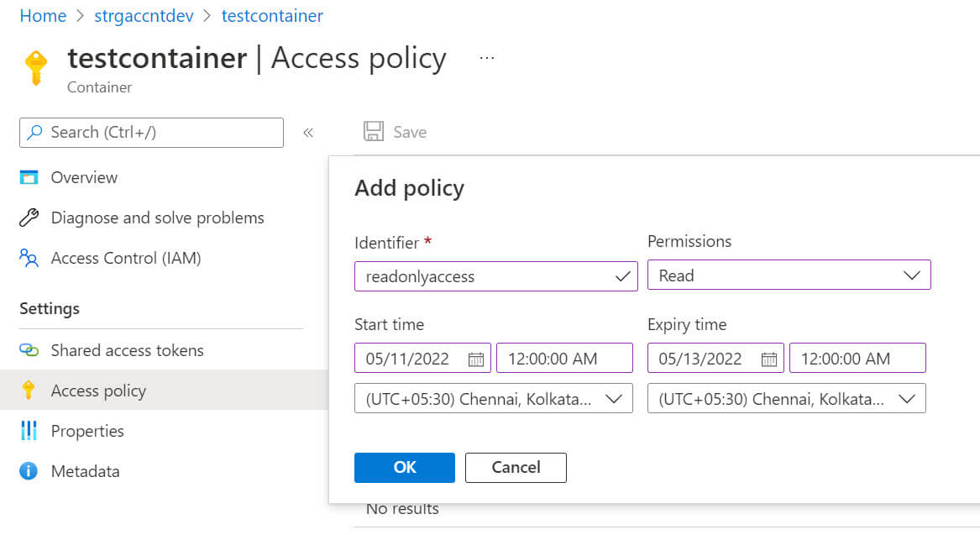Go to strgaccntdev breadcrumb link

click(x=144, y=16)
